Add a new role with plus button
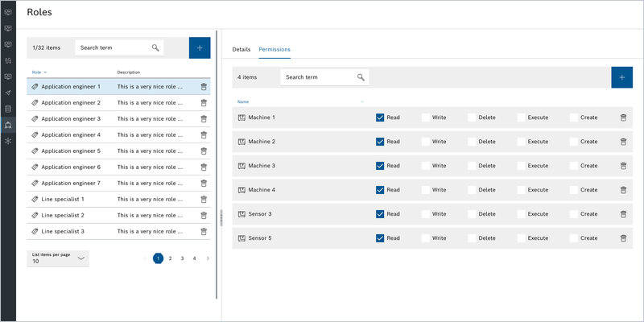This screenshot has height=322, width=644. point(200,47)
